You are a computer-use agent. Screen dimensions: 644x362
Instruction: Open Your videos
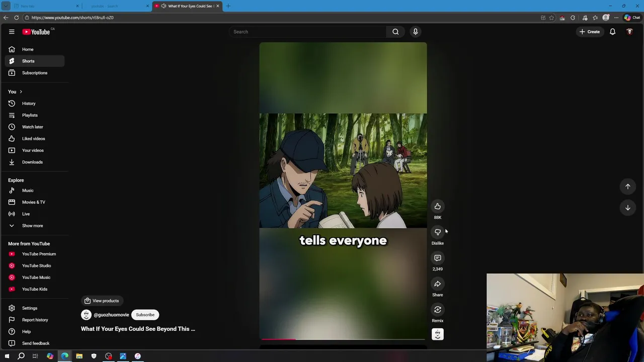tap(34, 150)
